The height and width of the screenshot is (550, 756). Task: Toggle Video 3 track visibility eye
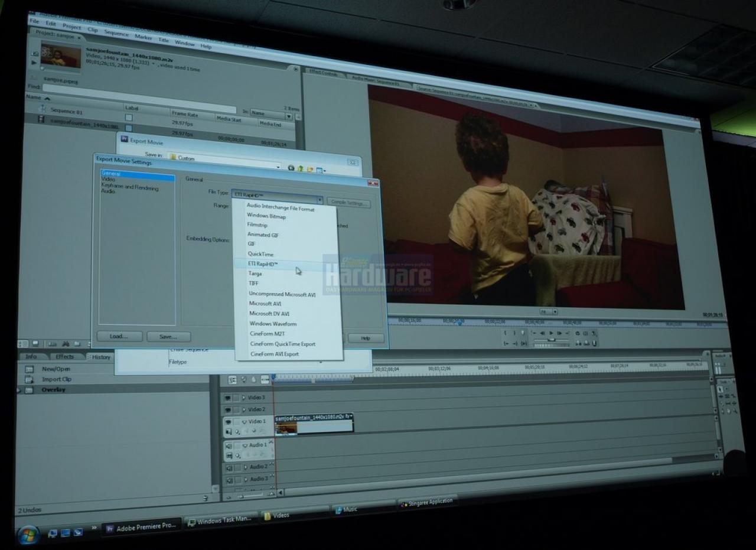pos(227,398)
